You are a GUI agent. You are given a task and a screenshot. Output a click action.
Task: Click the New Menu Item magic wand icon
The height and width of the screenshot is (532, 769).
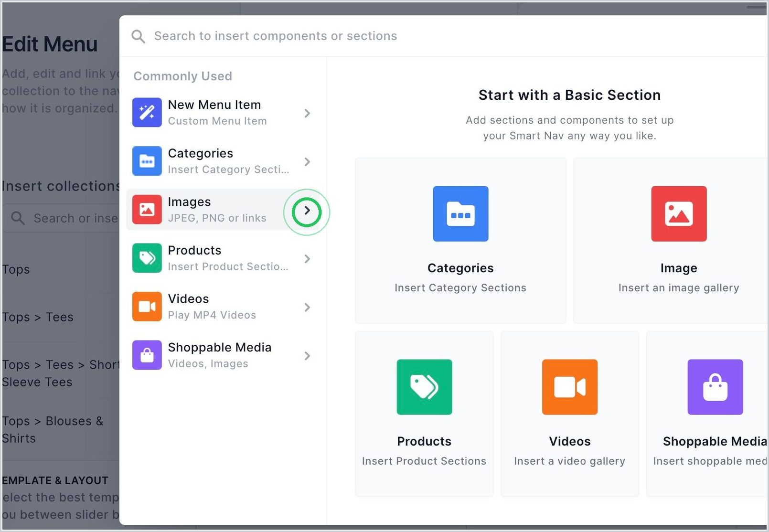click(x=147, y=113)
